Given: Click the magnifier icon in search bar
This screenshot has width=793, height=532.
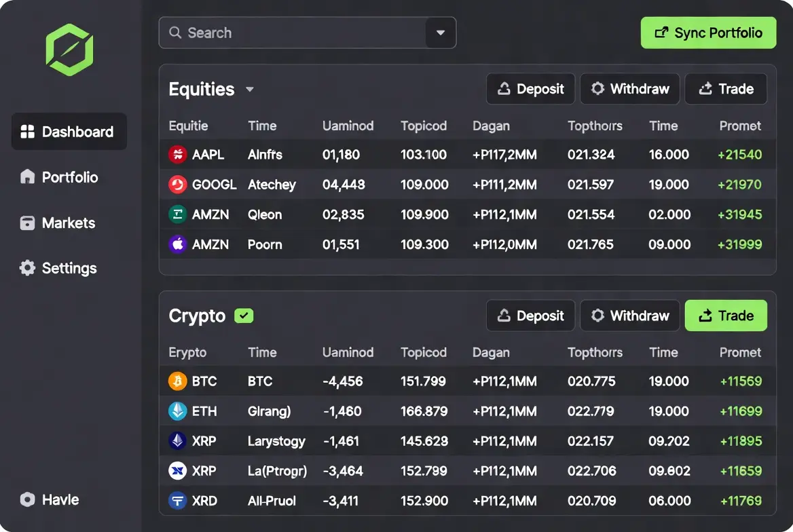Looking at the screenshot, I should (x=175, y=33).
